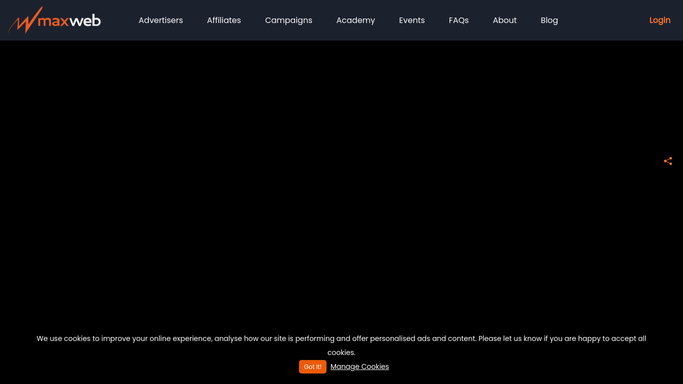The width and height of the screenshot is (683, 384).
Task: Visit the Blog from the header
Action: 549,20
